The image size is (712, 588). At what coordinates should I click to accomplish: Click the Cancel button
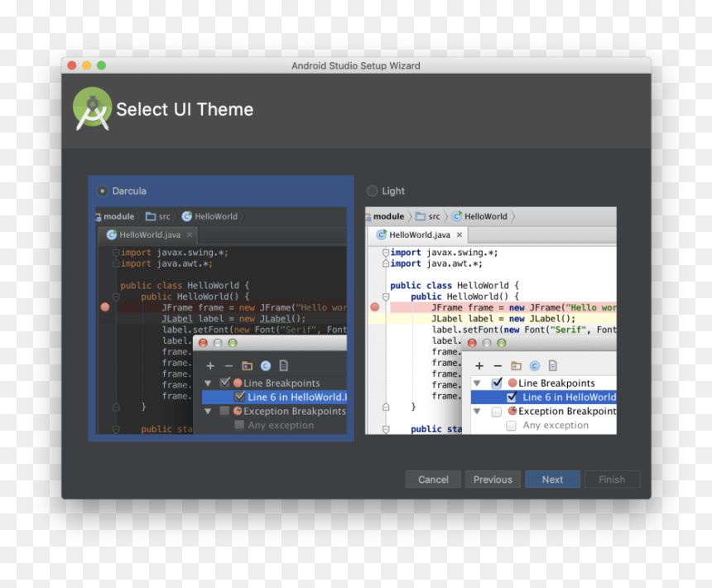pos(433,480)
